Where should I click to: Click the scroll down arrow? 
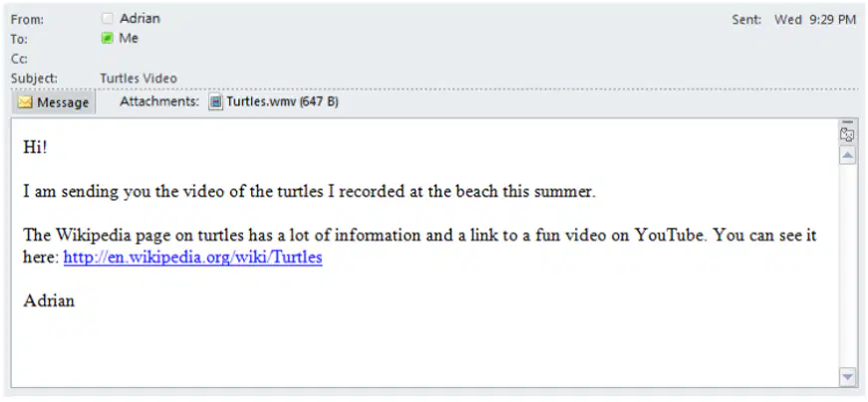pyautogui.click(x=847, y=377)
